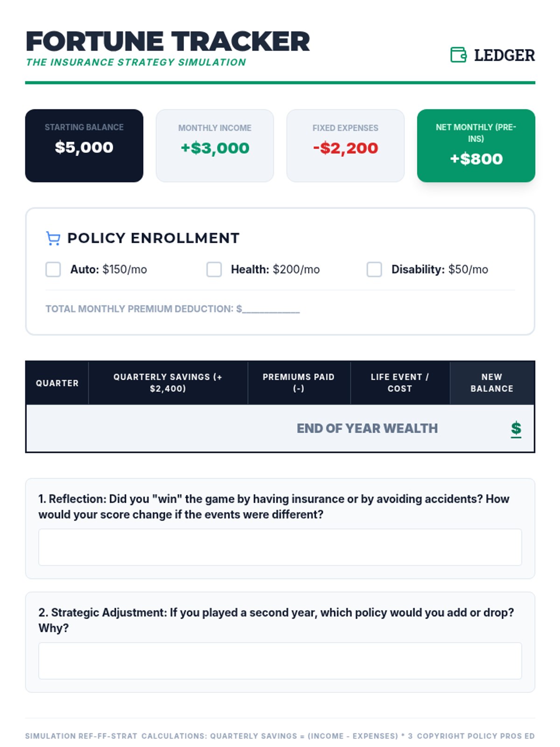The image size is (560, 747).
Task: Click the Fixed Expenses card
Action: pos(345,146)
